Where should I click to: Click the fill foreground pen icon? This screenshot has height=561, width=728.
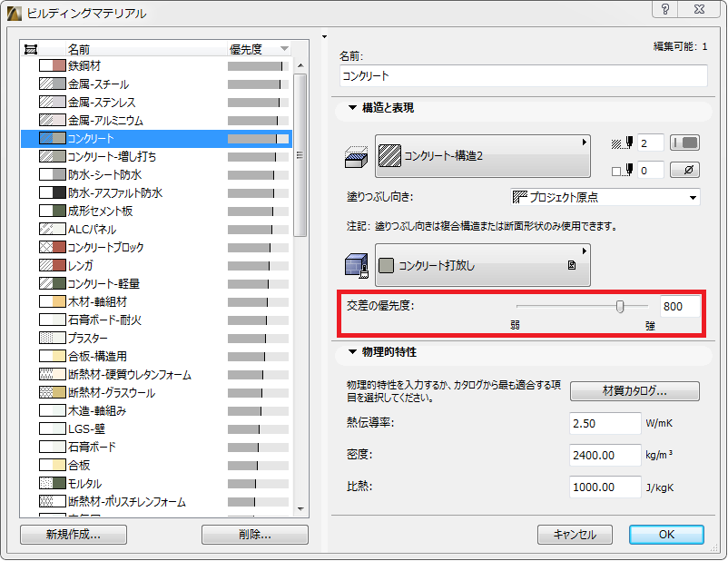[622, 143]
